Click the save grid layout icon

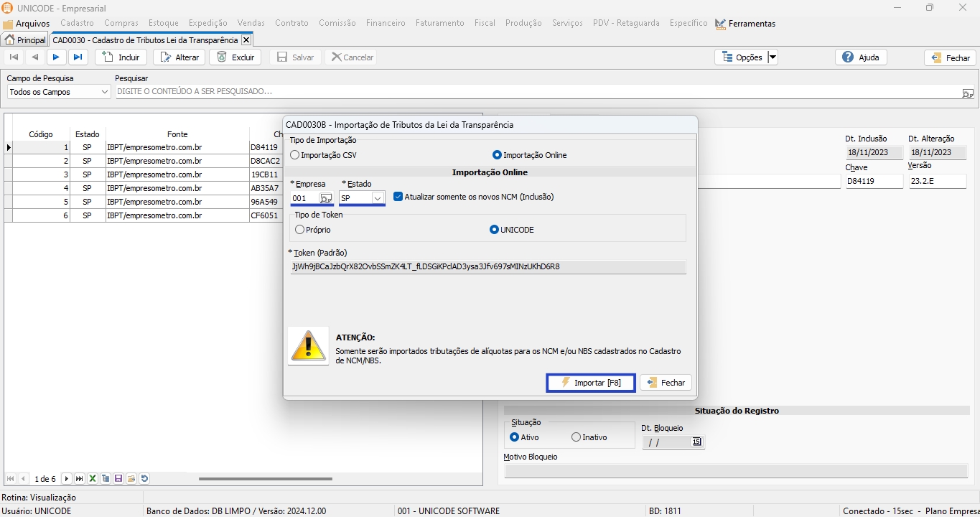[x=118, y=479]
